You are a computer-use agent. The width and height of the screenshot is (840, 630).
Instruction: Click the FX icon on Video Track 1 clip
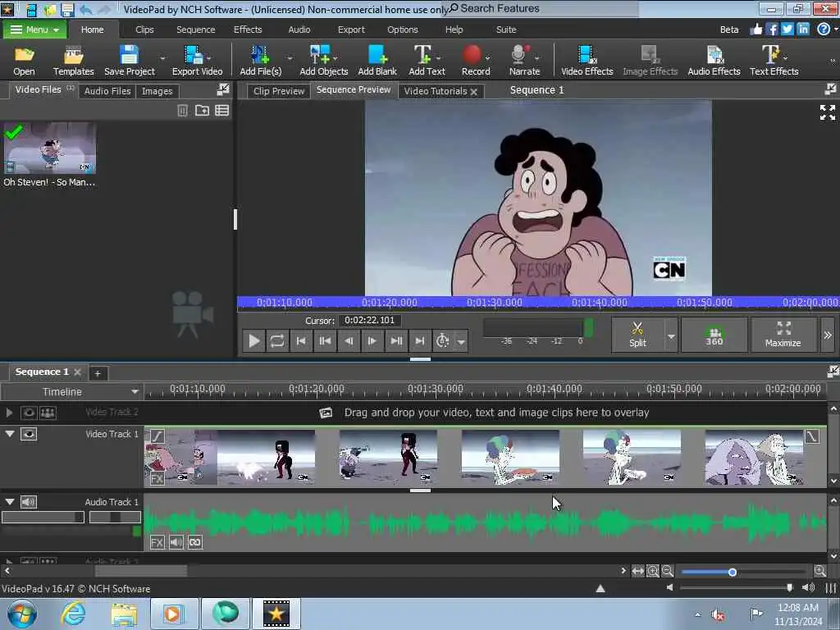point(157,478)
